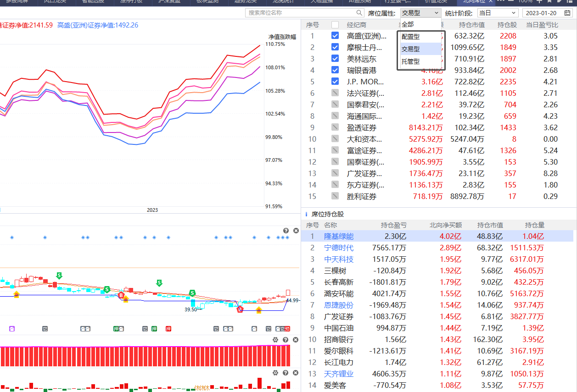Click the 净值涨跌幅 axis title
The width and height of the screenshot is (577, 392).
[282, 36]
